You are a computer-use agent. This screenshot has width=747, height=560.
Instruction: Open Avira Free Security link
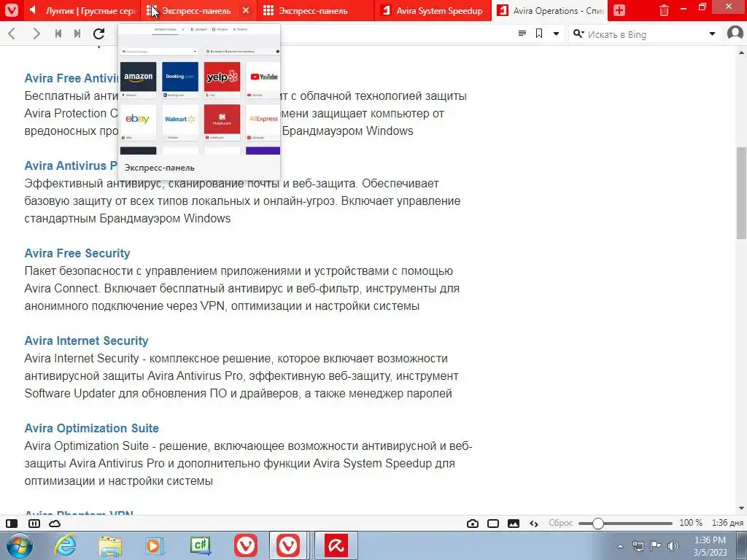pyautogui.click(x=77, y=253)
